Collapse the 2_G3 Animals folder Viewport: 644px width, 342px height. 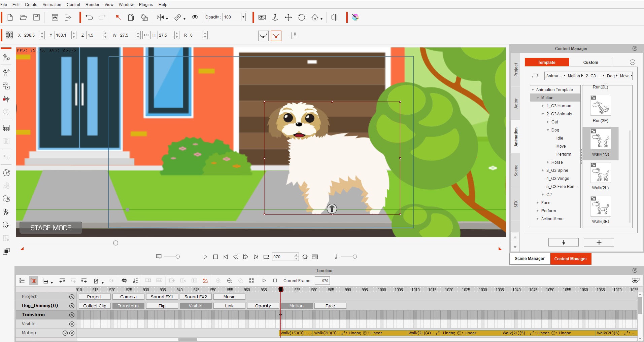(543, 114)
